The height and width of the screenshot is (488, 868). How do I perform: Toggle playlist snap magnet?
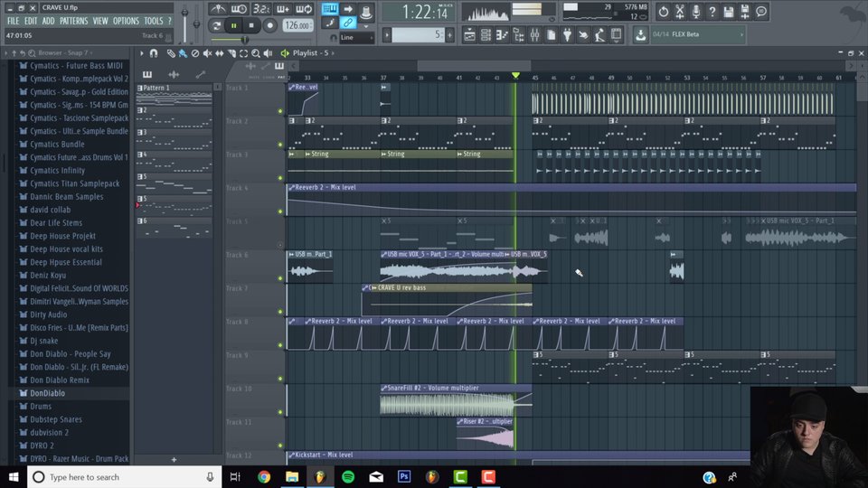click(x=154, y=53)
